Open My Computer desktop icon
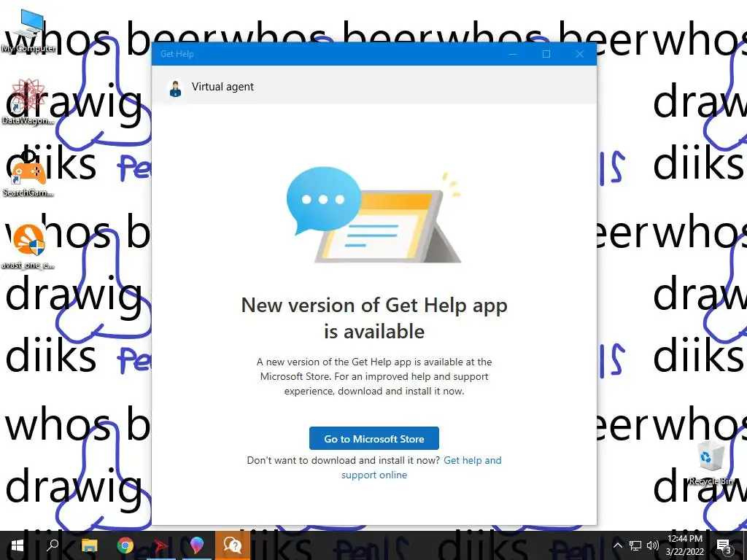This screenshot has width=747, height=560. click(28, 31)
